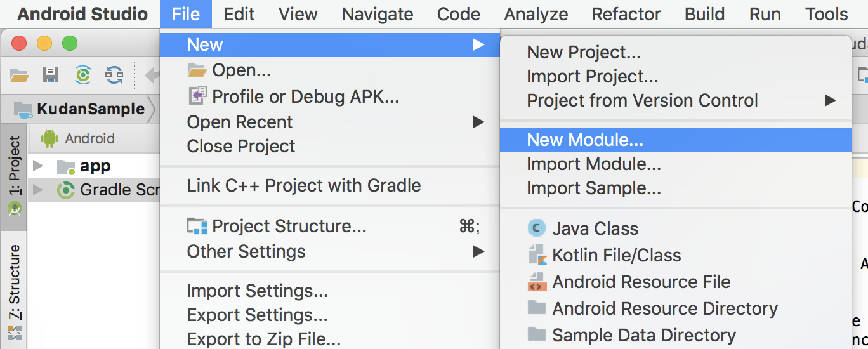This screenshot has height=349, width=868.
Task: Click the Open folder toolbar icon
Action: [20, 76]
